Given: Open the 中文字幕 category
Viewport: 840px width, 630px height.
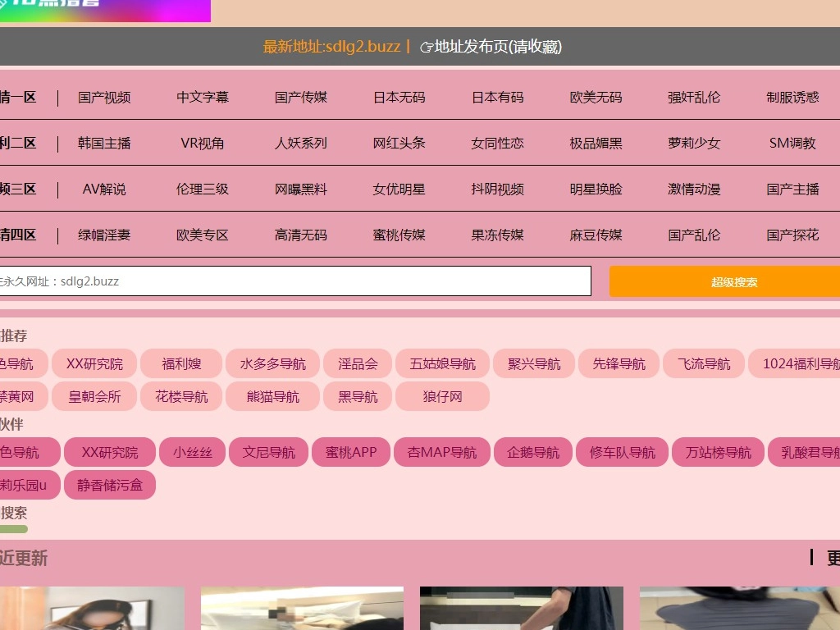Looking at the screenshot, I should click(x=203, y=97).
